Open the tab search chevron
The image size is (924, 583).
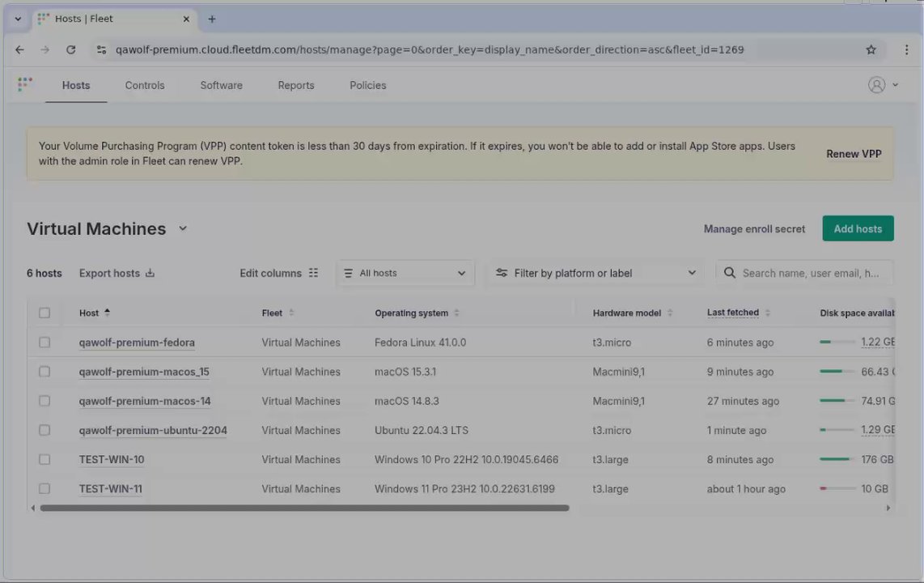tap(18, 19)
